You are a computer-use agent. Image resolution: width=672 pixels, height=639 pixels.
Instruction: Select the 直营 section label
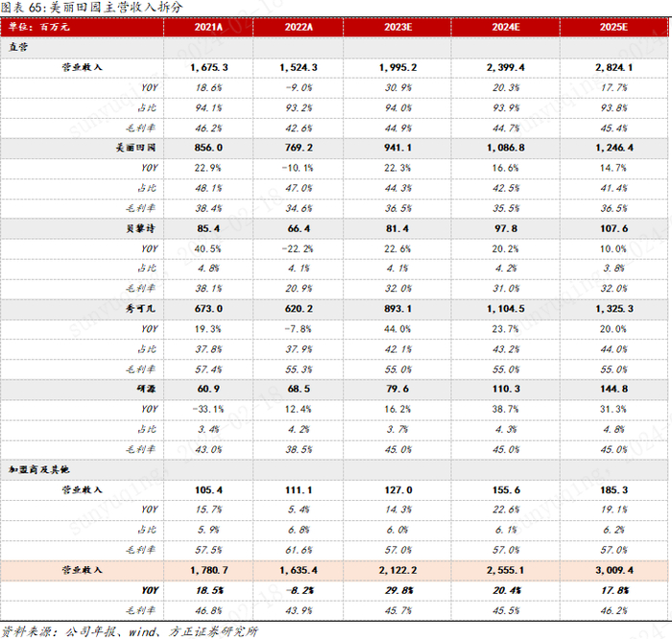(18, 47)
